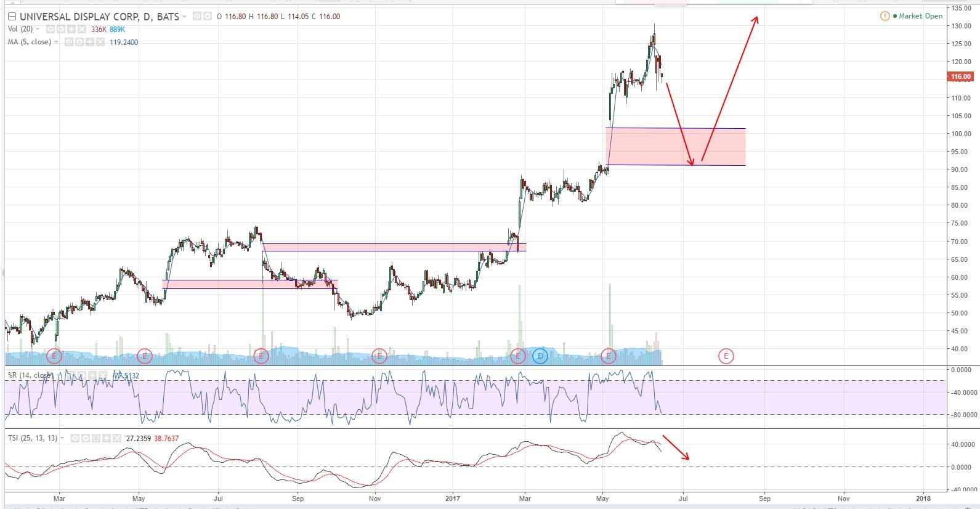Click the red 116.00 current price label
This screenshot has height=509, width=980.
960,77
